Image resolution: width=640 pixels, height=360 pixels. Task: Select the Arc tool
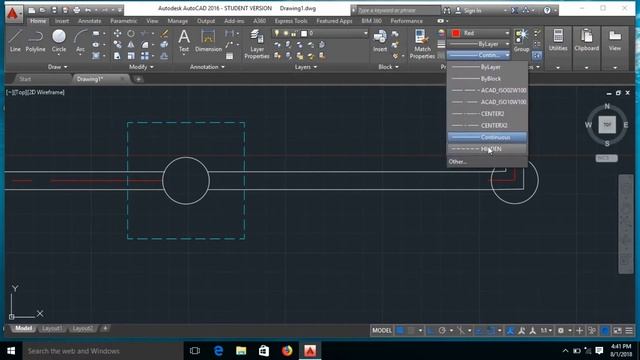click(x=80, y=41)
